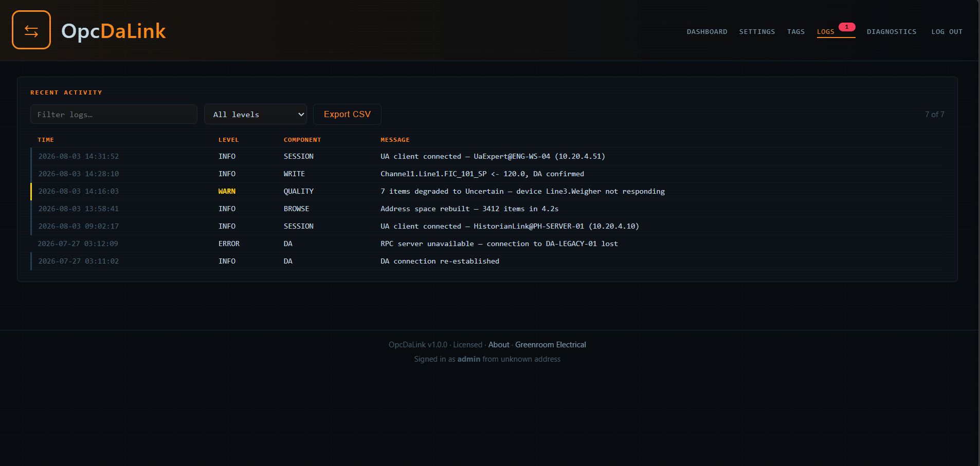Screen dimensions: 980x466
Task: Click the ERROR level label
Action: tap(229, 244)
